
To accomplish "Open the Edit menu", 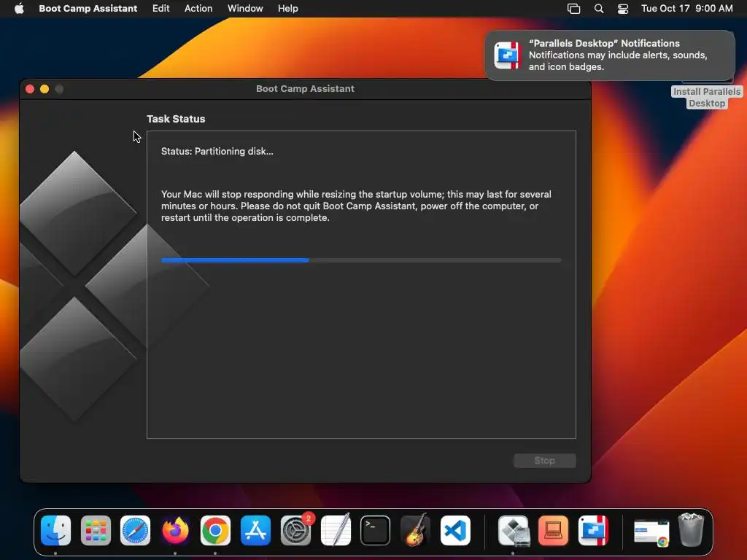I will [x=160, y=9].
